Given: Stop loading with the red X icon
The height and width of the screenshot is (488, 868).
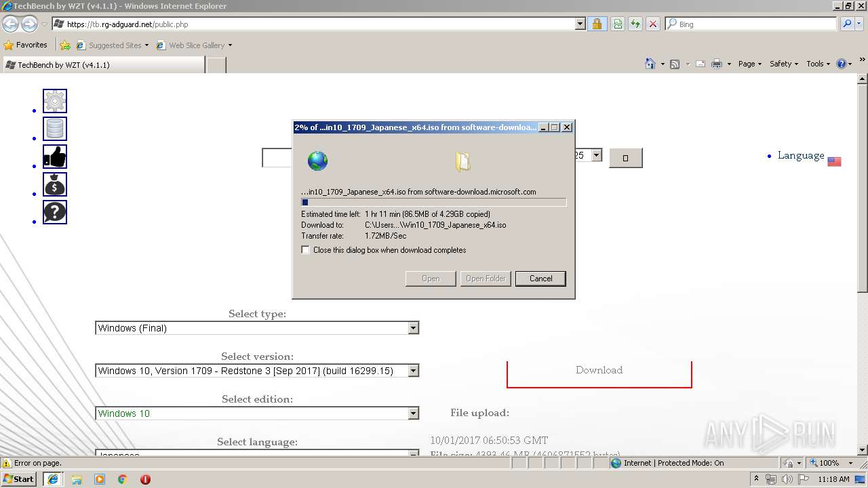Looking at the screenshot, I should point(653,24).
